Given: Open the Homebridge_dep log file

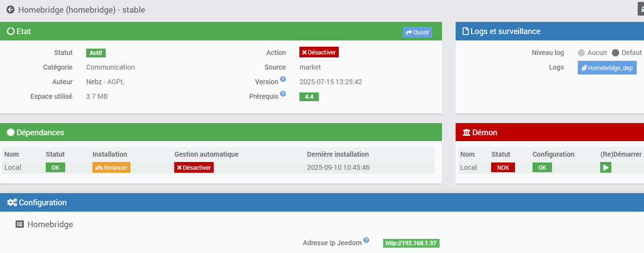Looking at the screenshot, I should [607, 68].
